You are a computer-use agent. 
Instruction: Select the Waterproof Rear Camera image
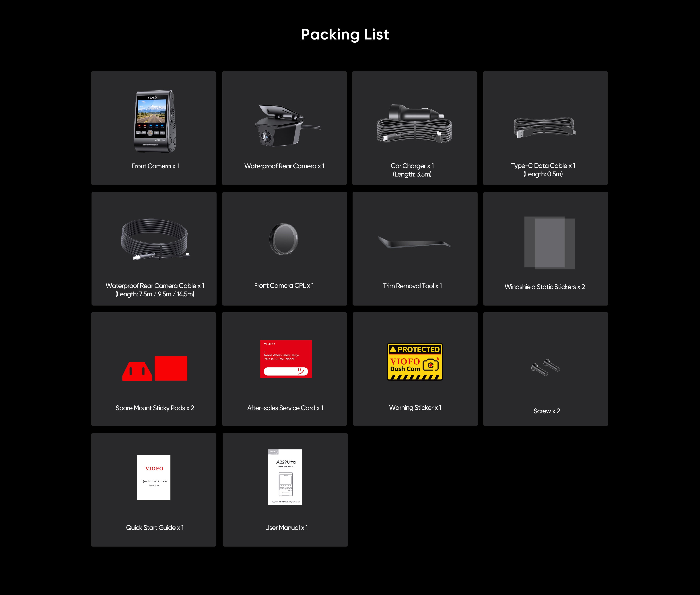287,126
